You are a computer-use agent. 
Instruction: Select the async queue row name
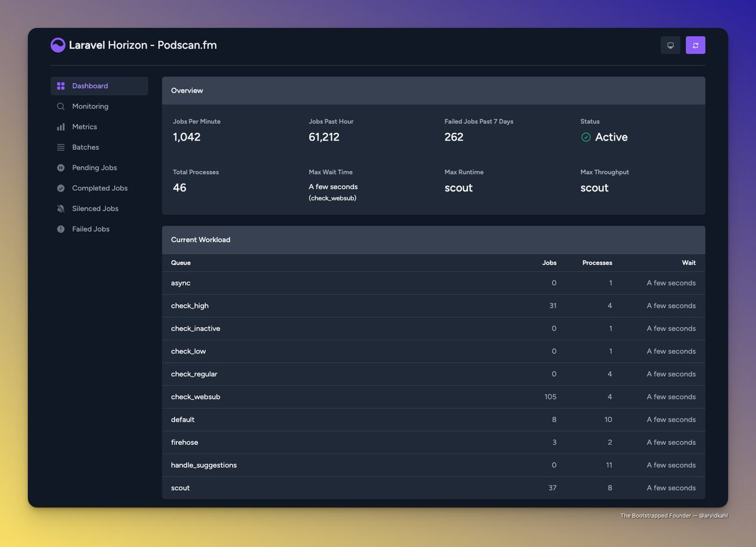click(x=181, y=283)
